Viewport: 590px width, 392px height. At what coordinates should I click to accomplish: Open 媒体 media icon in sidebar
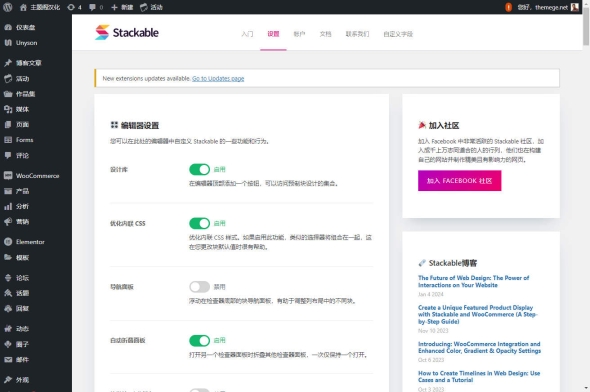coord(8,109)
